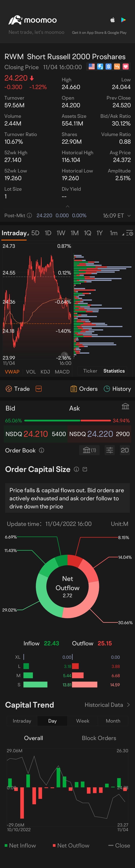135x868 pixels.
Task: Select the Week capital trend tab
Action: pyautogui.click(x=82, y=721)
